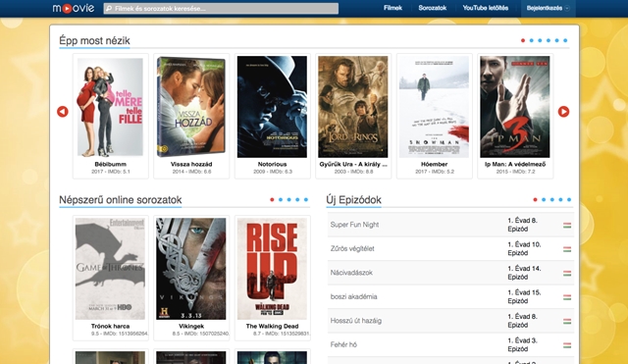Open Zűrös végítélet episode row
Image resolution: width=628 pixels, height=364 pixels.
(450, 248)
